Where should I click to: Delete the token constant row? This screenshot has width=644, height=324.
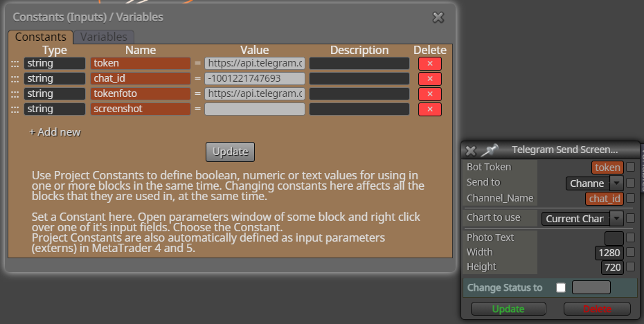click(x=430, y=64)
